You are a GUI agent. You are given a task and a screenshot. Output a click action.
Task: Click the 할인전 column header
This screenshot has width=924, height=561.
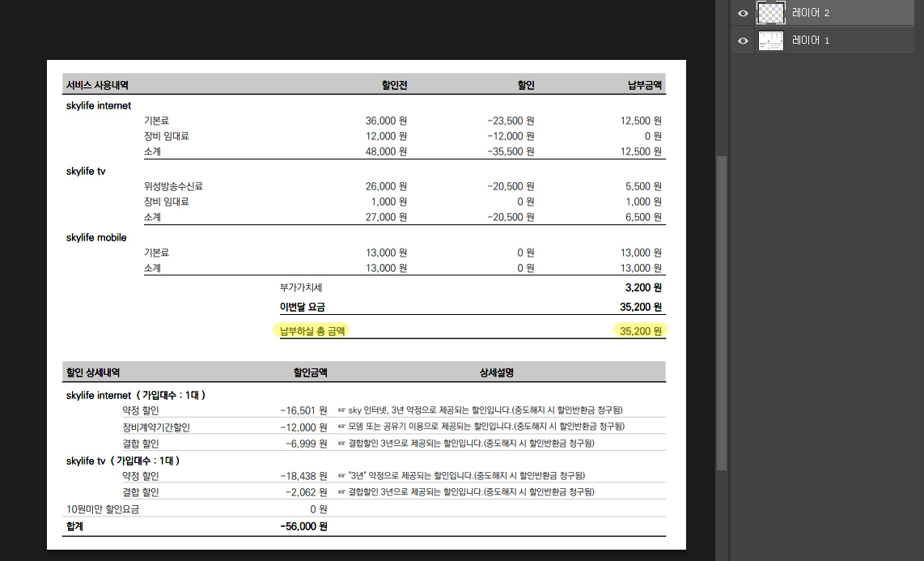(394, 86)
